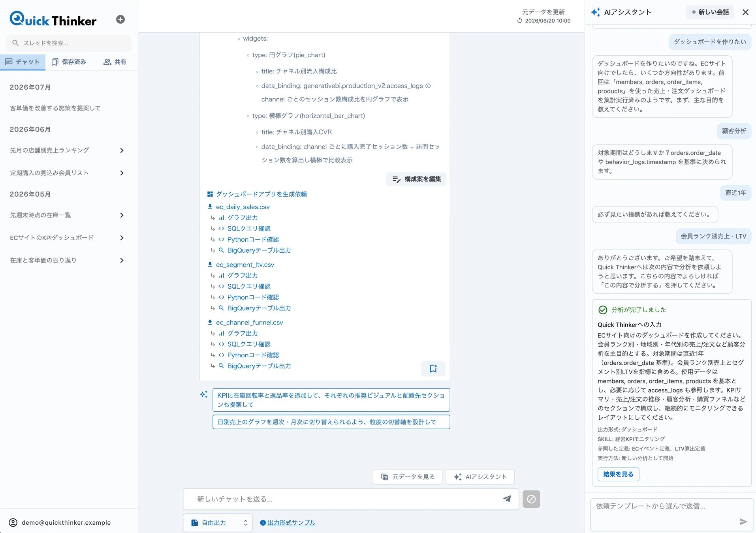The height and width of the screenshot is (533, 756).
Task: Send the AI assistant request arrow
Action: click(743, 522)
